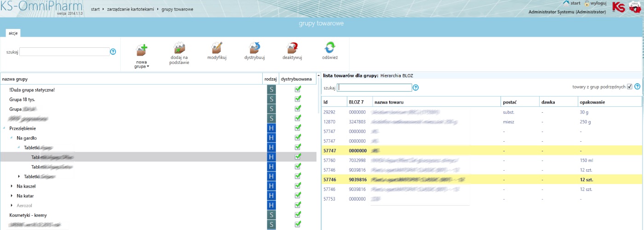Toggle distributed checkbox for 'Grupa 18 tys.'
This screenshot has height=230, width=644.
[298, 99]
